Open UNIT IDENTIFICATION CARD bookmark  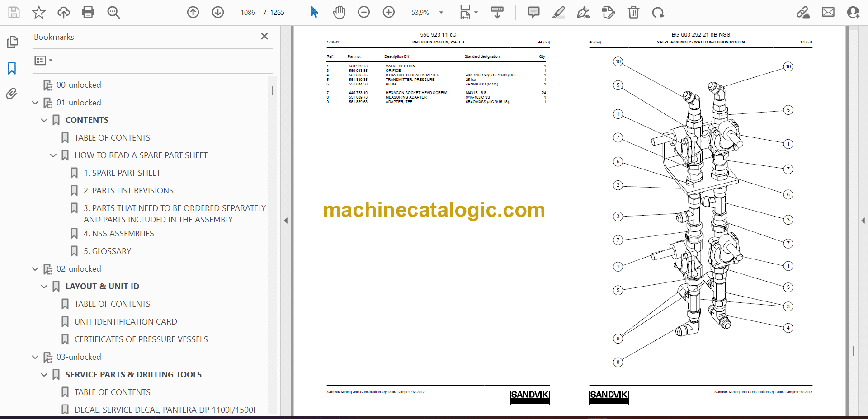pyautogui.click(x=125, y=322)
